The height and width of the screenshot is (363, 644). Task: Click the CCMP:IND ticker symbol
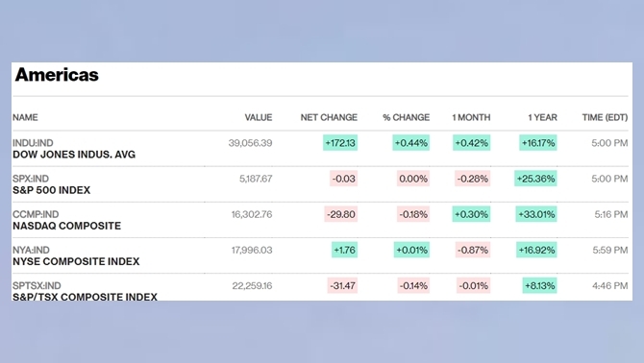pyautogui.click(x=36, y=214)
